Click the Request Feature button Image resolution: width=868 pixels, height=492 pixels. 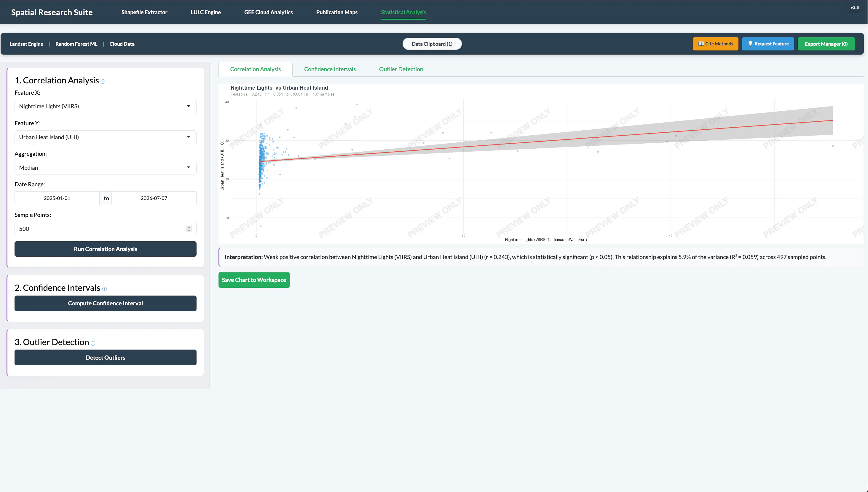point(768,44)
